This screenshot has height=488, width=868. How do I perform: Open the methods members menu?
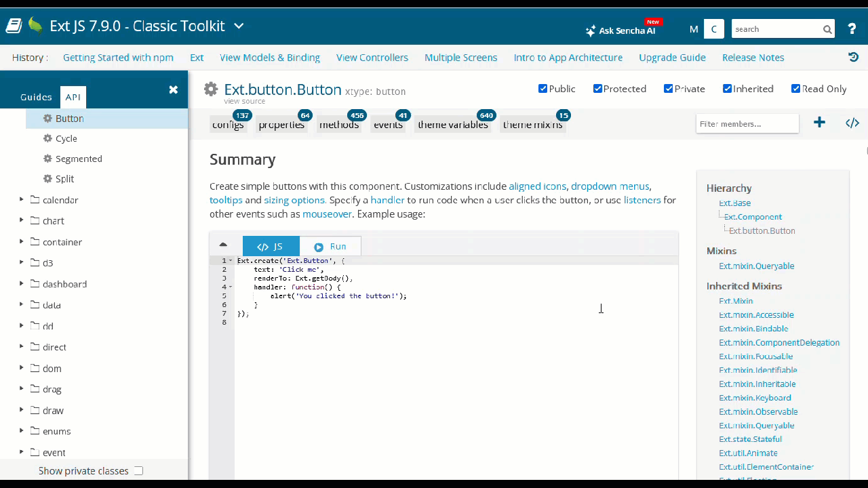339,125
